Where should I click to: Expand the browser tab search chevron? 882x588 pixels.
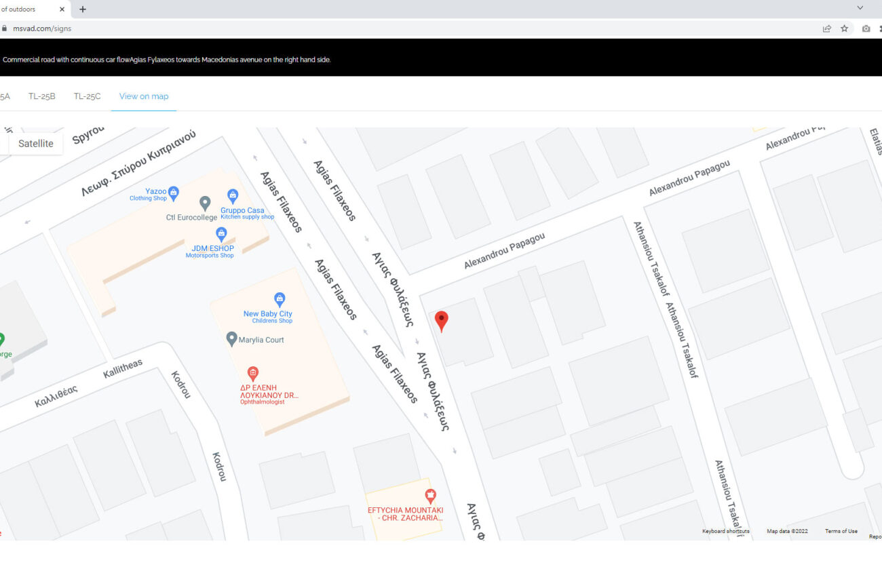(x=860, y=9)
